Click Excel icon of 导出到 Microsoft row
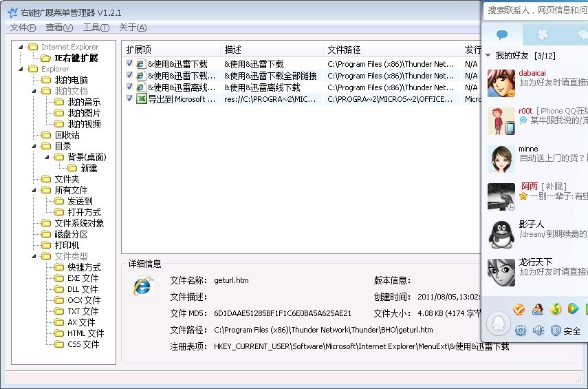 point(141,99)
